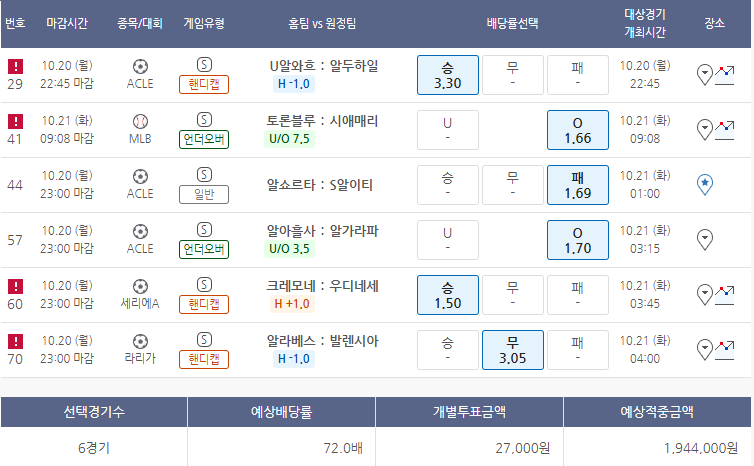Screen dimensions: 754x466
Task: Select U under for 토론블루 match
Action: tap(448, 130)
